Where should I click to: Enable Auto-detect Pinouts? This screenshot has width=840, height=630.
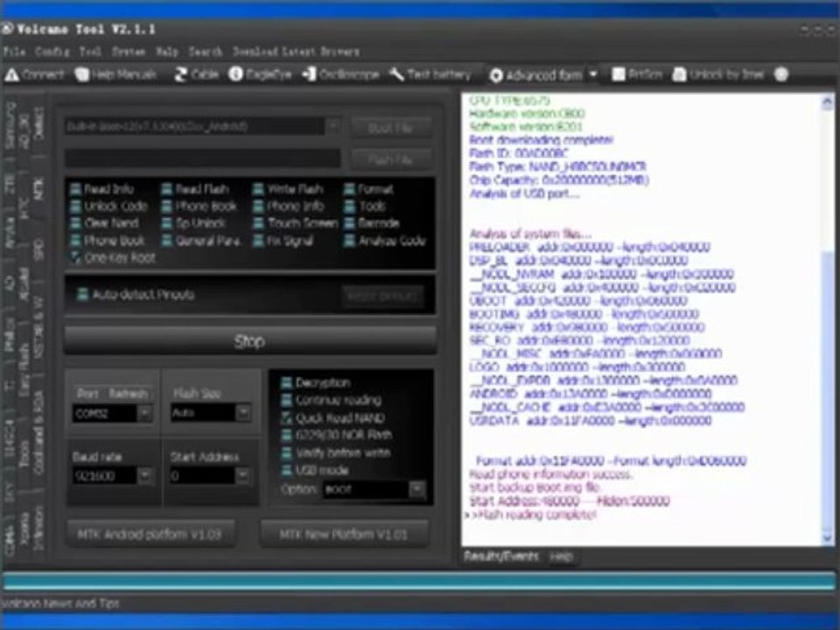pyautogui.click(x=82, y=295)
